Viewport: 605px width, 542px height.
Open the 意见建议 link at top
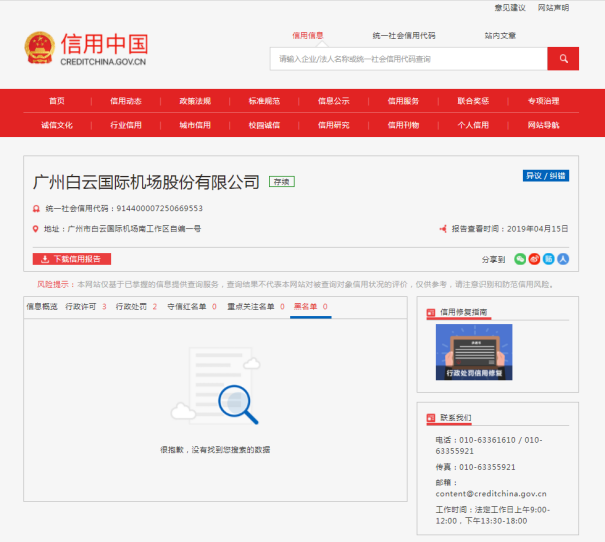click(x=510, y=8)
